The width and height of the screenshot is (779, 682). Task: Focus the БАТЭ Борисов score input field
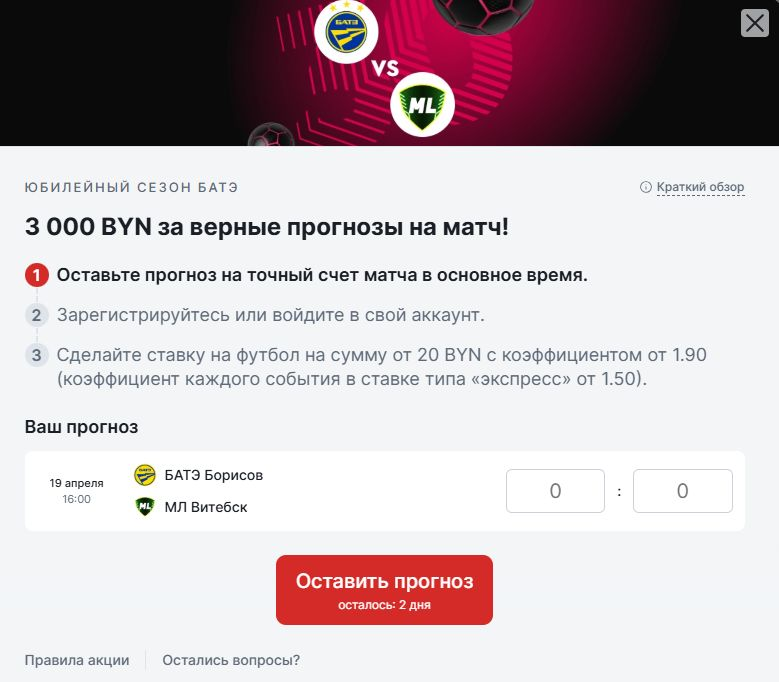tap(555, 491)
